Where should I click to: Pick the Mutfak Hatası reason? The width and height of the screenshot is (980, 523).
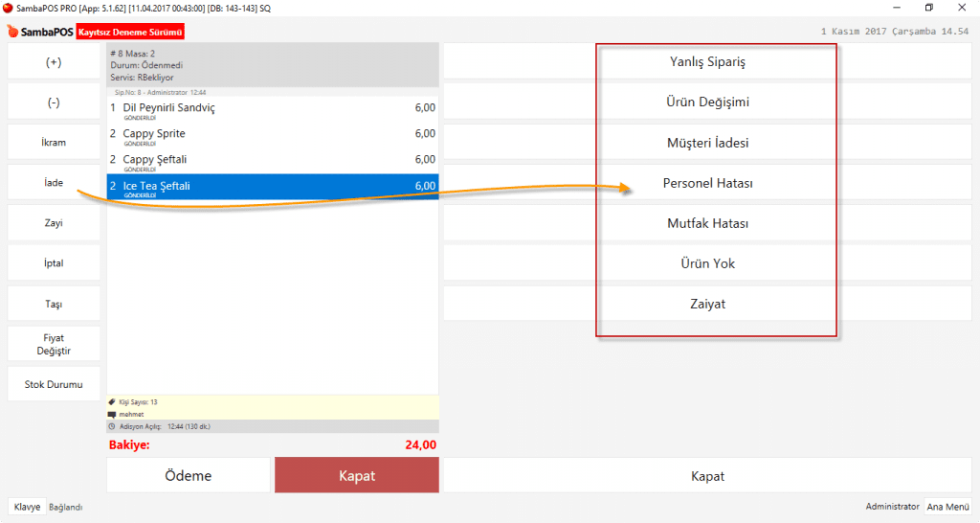[x=707, y=223]
